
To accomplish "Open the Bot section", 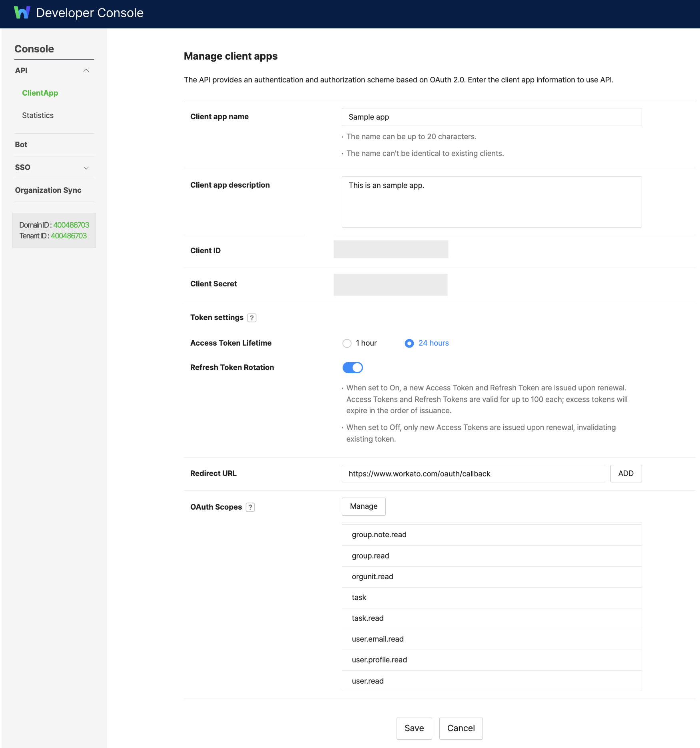I will [20, 144].
